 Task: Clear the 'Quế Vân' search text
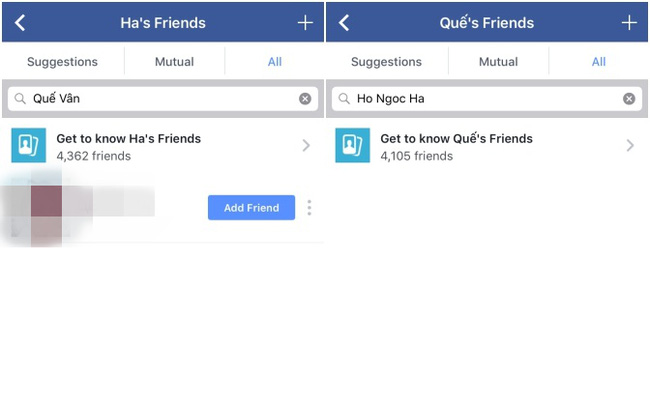coord(305,99)
